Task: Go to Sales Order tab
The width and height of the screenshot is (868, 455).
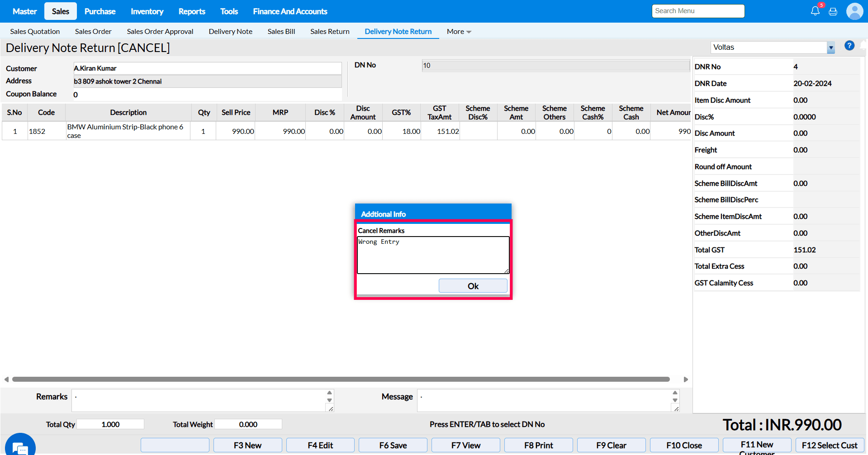Action: (x=93, y=32)
